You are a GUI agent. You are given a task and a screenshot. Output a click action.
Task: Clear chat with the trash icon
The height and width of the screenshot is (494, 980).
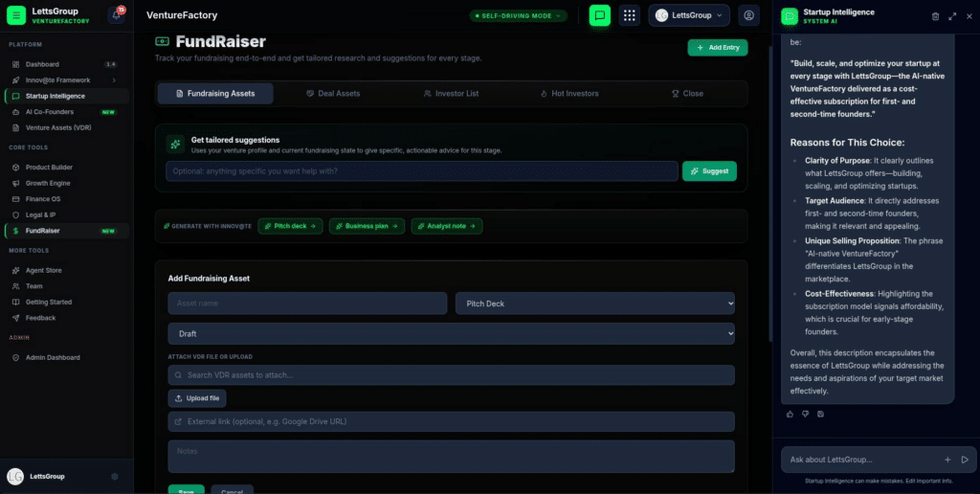(935, 16)
